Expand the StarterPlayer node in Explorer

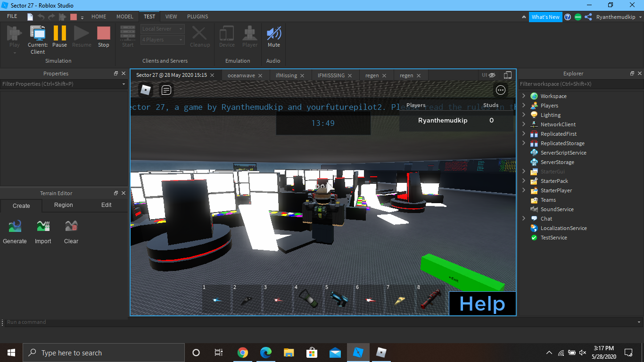pyautogui.click(x=524, y=190)
